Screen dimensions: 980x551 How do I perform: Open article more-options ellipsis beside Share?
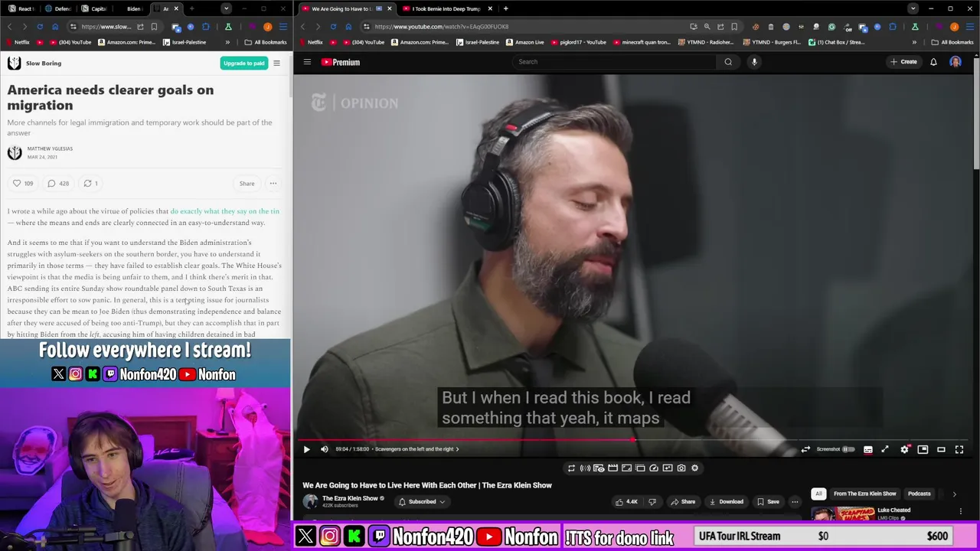click(273, 184)
